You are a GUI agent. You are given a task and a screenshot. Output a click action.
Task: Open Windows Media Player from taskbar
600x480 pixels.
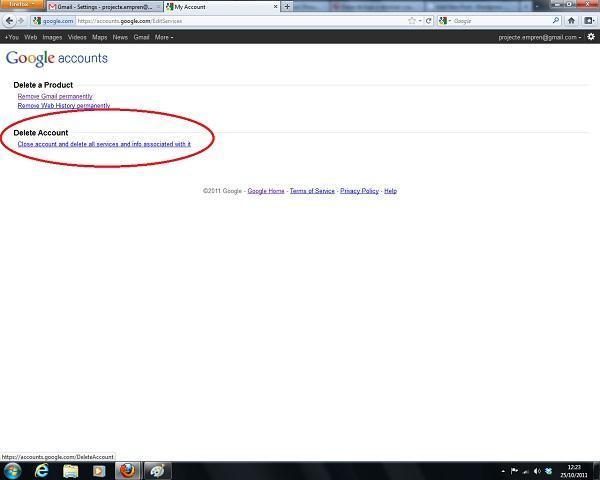click(99, 470)
